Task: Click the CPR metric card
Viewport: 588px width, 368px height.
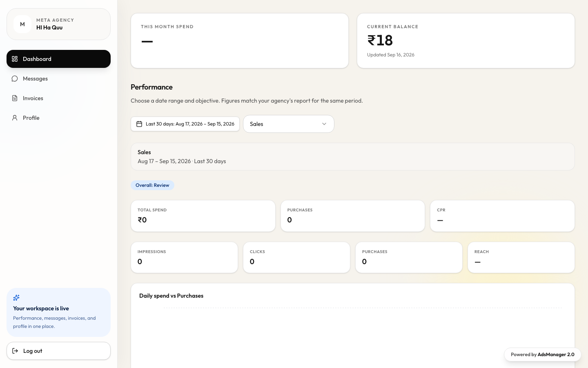Action: [x=502, y=216]
